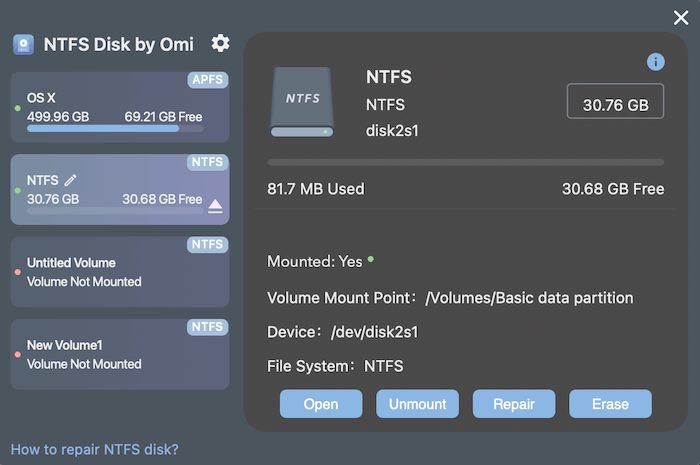Close the window with the X

(x=681, y=18)
